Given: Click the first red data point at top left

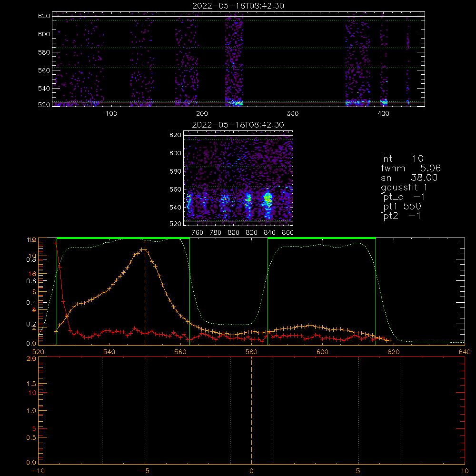Looking at the screenshot, I should 56,243.
